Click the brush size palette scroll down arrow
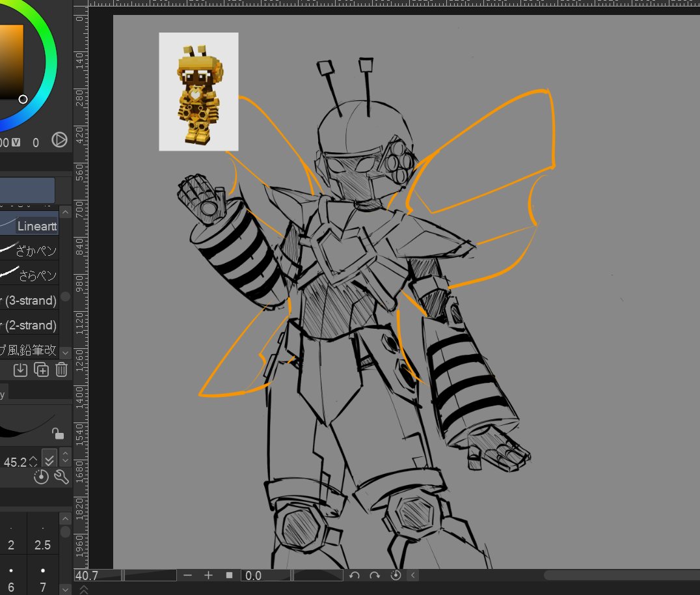The height and width of the screenshot is (595, 700). coord(65,589)
